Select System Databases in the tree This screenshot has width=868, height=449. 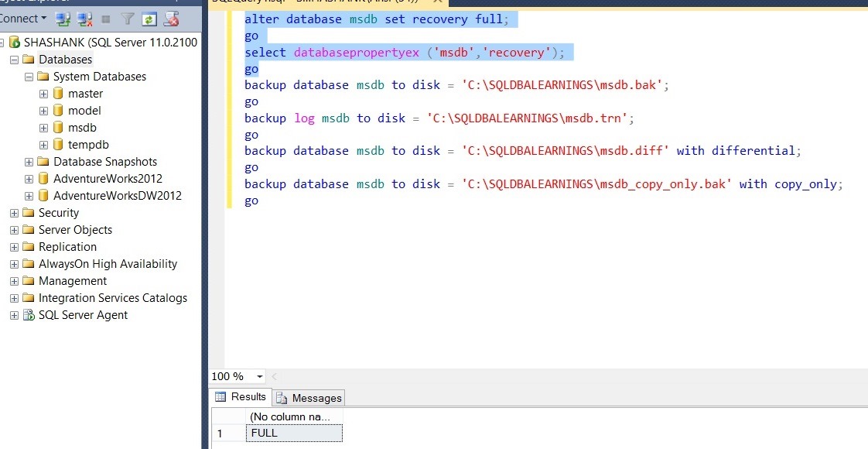point(100,77)
